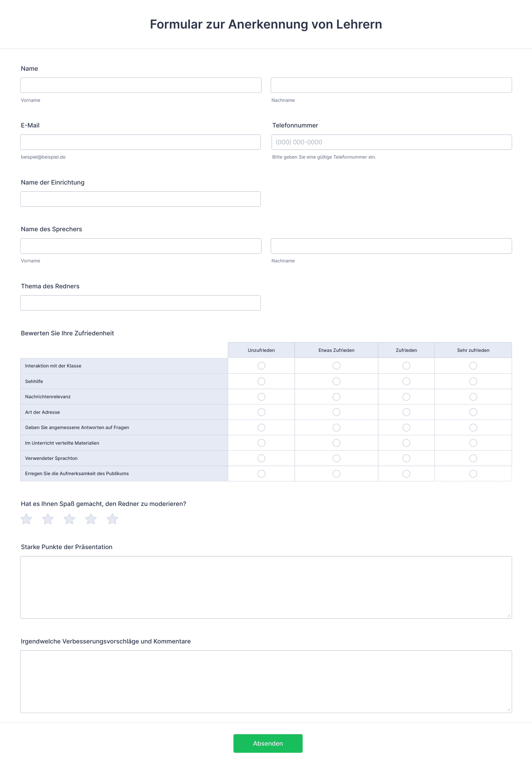Viewport: 532px width, 768px height.
Task: Focus the Vorname field under Name
Action: coord(141,85)
